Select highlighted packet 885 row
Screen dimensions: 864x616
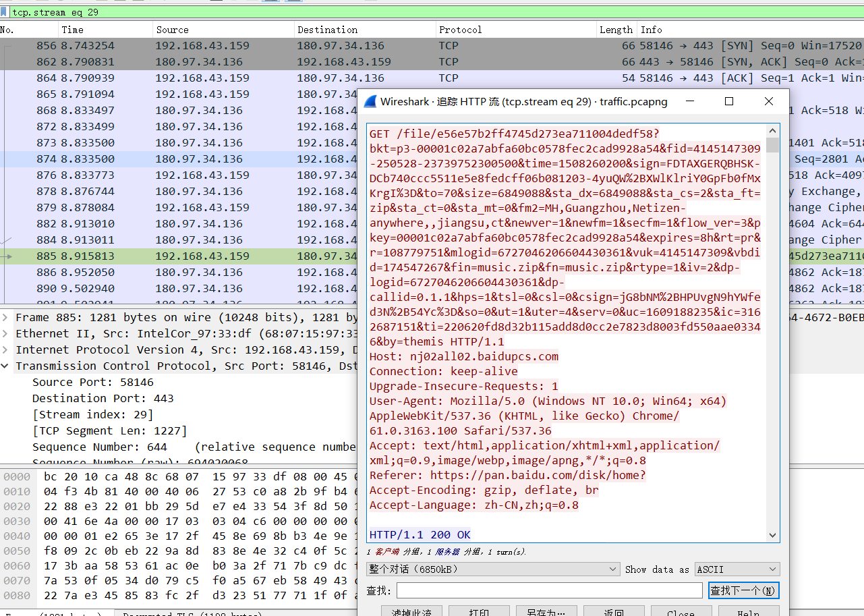(179, 256)
